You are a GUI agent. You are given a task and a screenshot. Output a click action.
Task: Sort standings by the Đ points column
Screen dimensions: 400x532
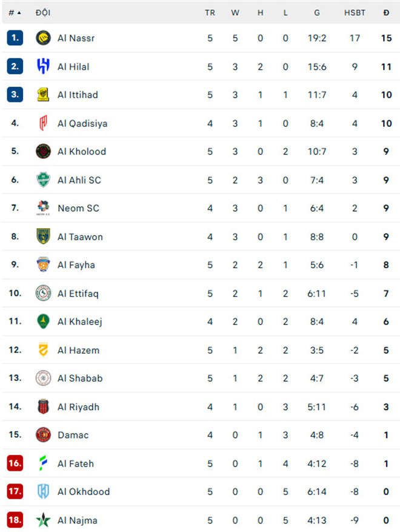386,12
